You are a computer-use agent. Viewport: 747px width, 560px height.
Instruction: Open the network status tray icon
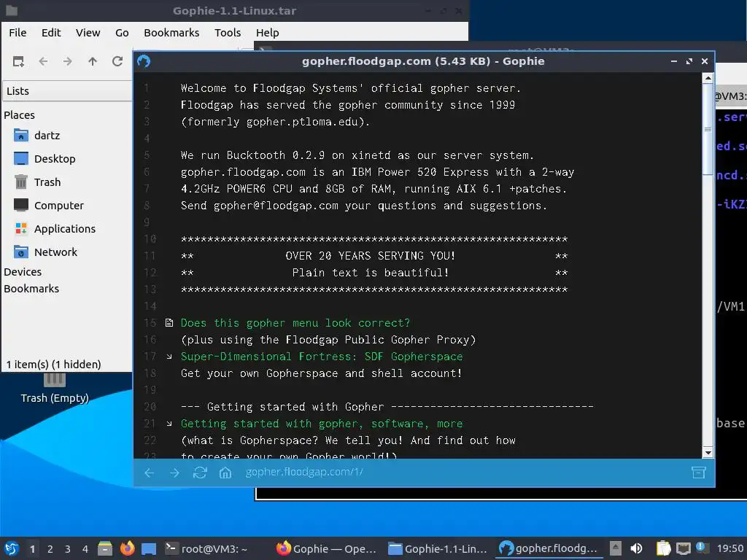click(x=683, y=548)
